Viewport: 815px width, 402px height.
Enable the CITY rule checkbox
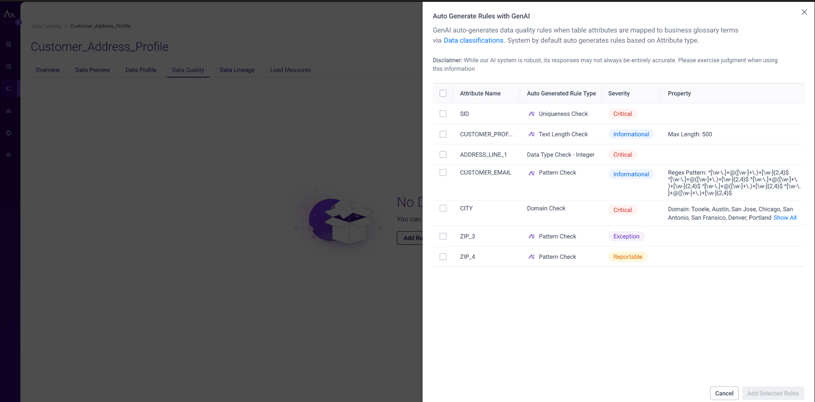[x=443, y=209]
